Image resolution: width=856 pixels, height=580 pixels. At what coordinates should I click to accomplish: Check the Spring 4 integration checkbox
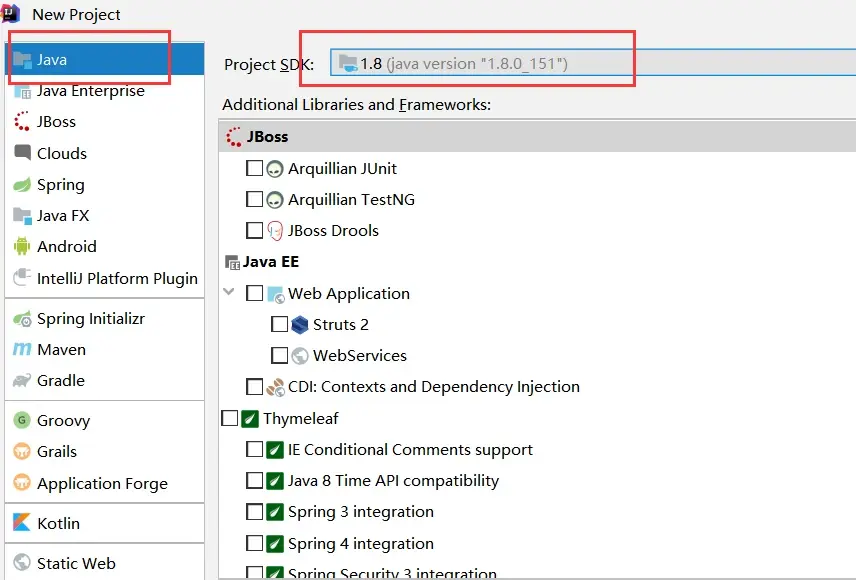(254, 543)
